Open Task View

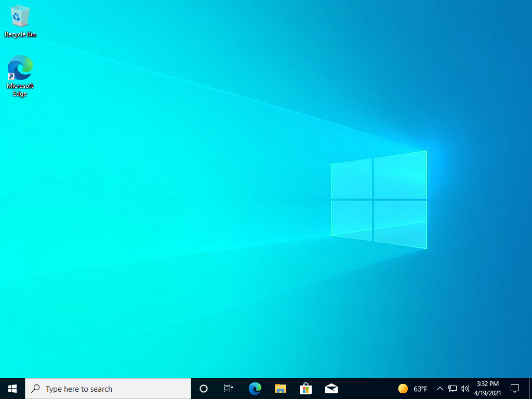[x=228, y=388]
